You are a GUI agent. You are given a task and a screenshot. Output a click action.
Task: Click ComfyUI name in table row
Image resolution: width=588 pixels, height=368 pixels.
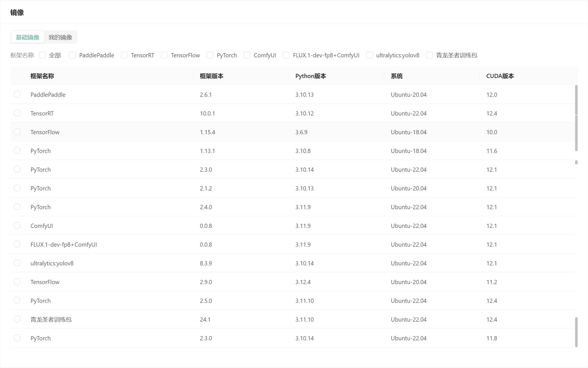[41, 226]
